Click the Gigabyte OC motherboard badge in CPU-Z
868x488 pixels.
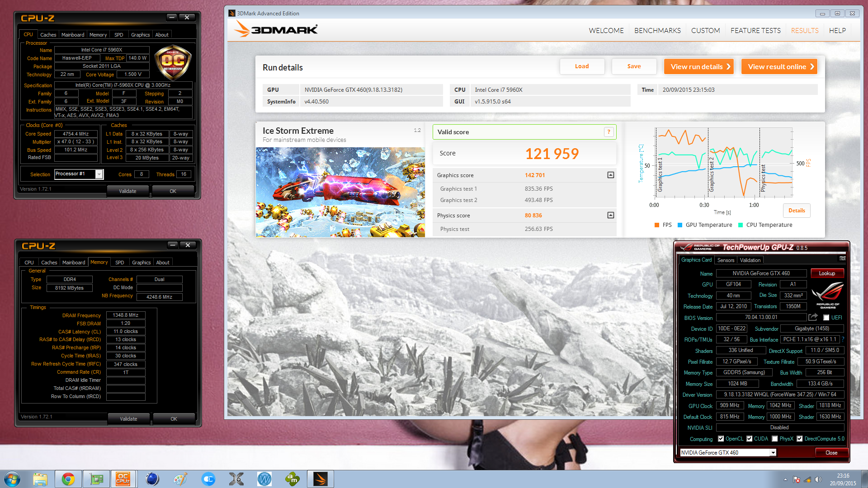pyautogui.click(x=173, y=63)
